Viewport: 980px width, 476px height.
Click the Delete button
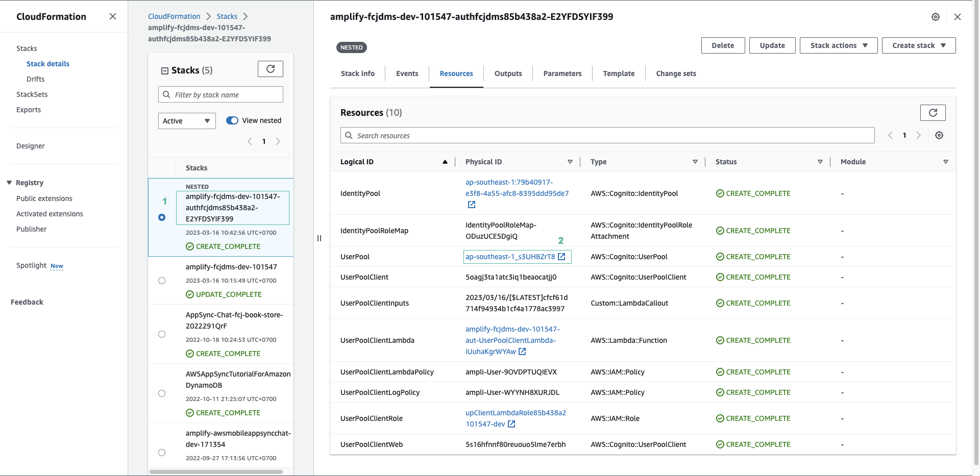coord(723,45)
